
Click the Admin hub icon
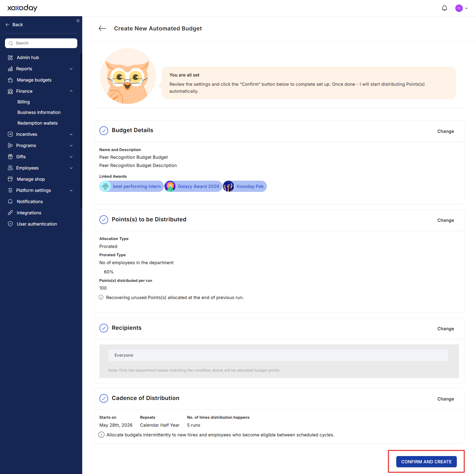tap(10, 58)
